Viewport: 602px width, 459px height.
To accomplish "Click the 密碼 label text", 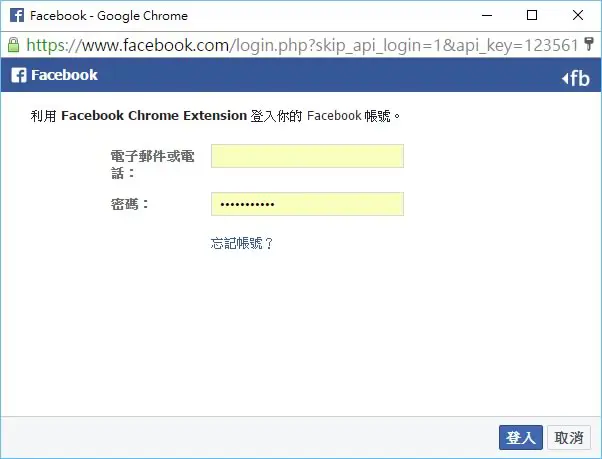I will pyautogui.click(x=129, y=204).
